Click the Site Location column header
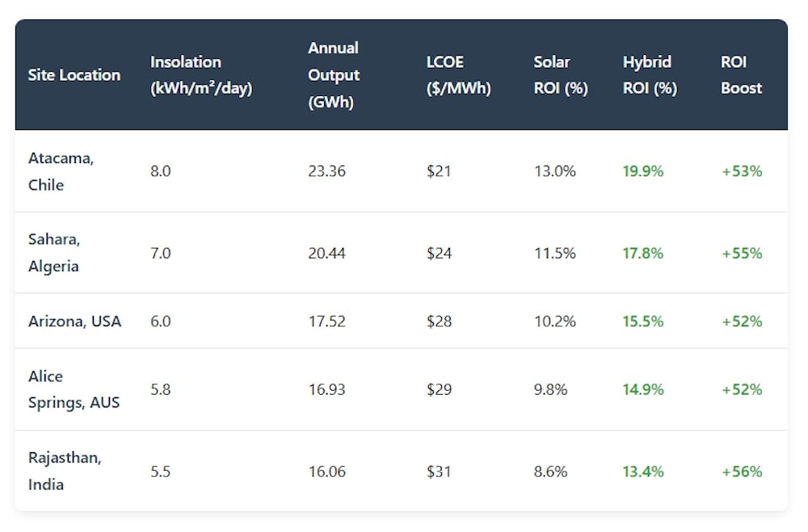 pyautogui.click(x=74, y=75)
